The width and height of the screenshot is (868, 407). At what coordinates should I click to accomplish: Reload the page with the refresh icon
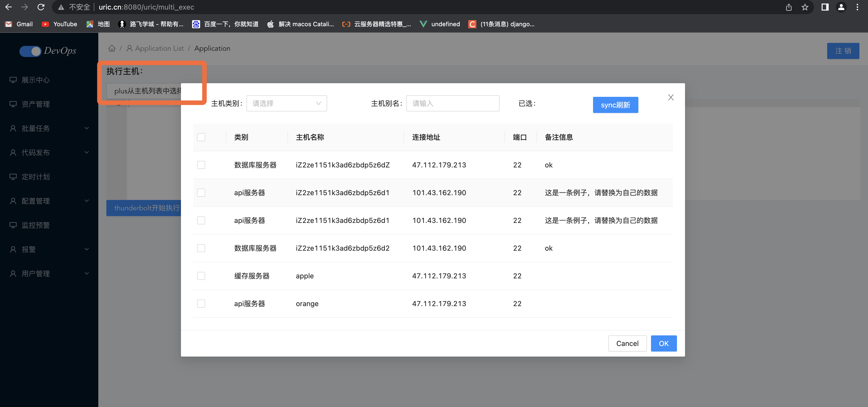[x=41, y=7]
